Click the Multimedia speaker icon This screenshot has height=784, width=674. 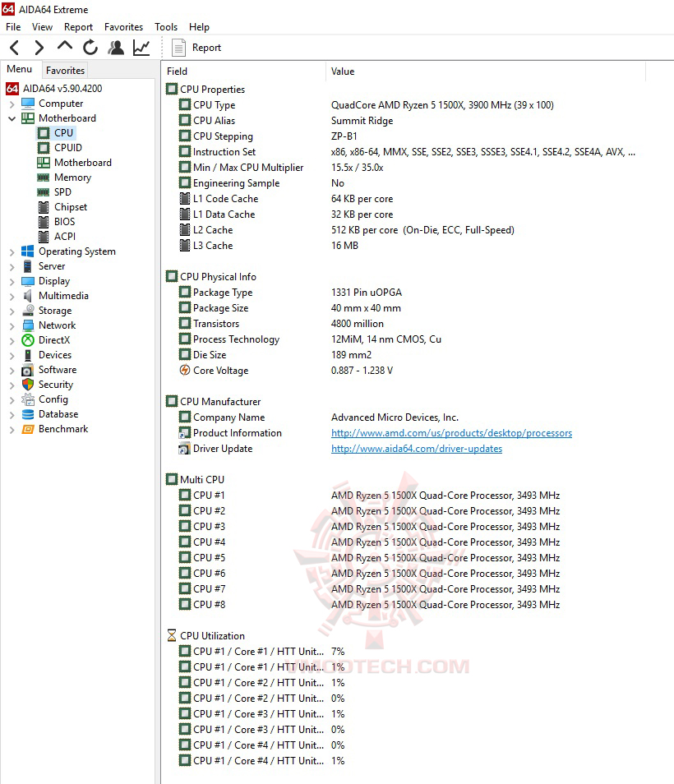[x=28, y=296]
